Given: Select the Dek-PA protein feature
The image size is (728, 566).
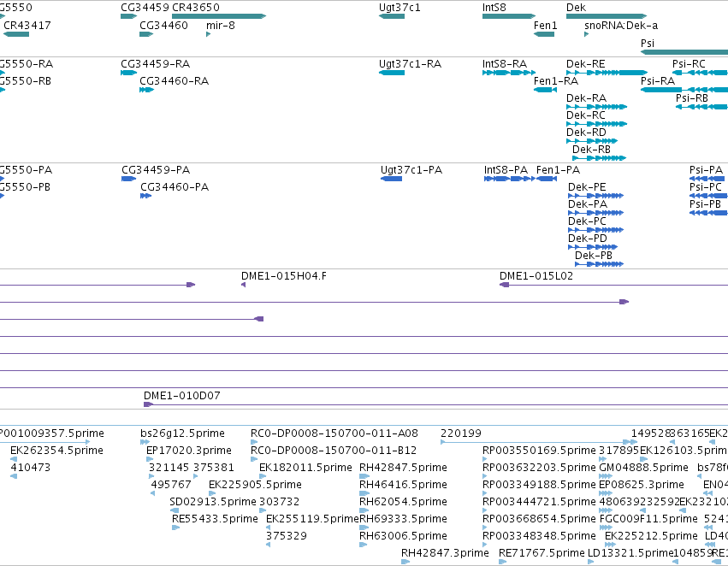Looking at the screenshot, I should [595, 213].
